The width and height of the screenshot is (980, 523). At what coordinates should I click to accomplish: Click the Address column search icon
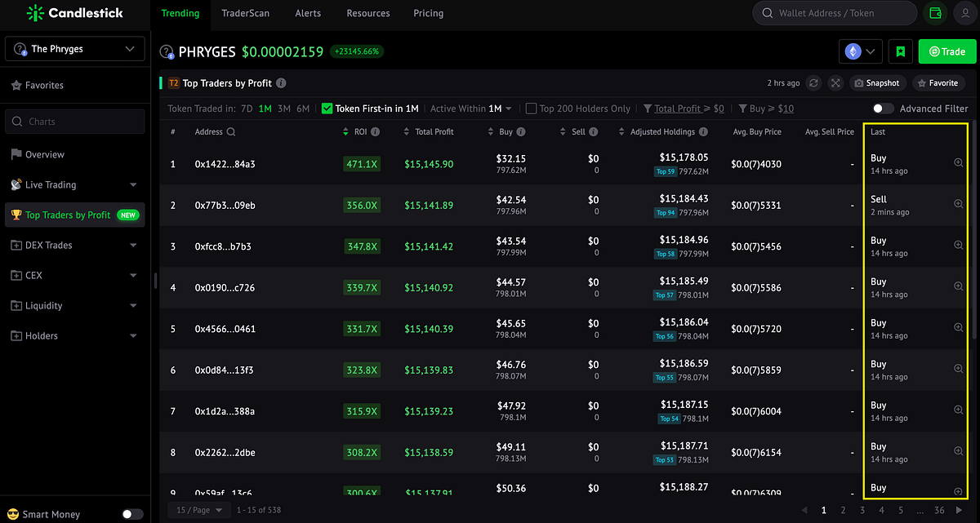point(231,132)
